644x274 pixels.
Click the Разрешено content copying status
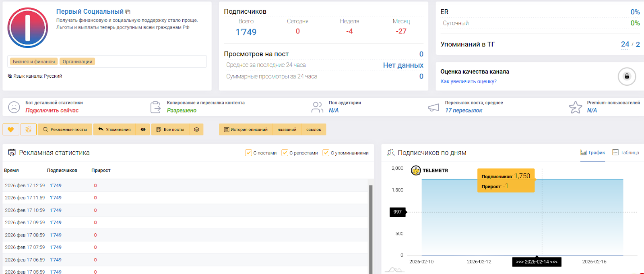tap(182, 111)
